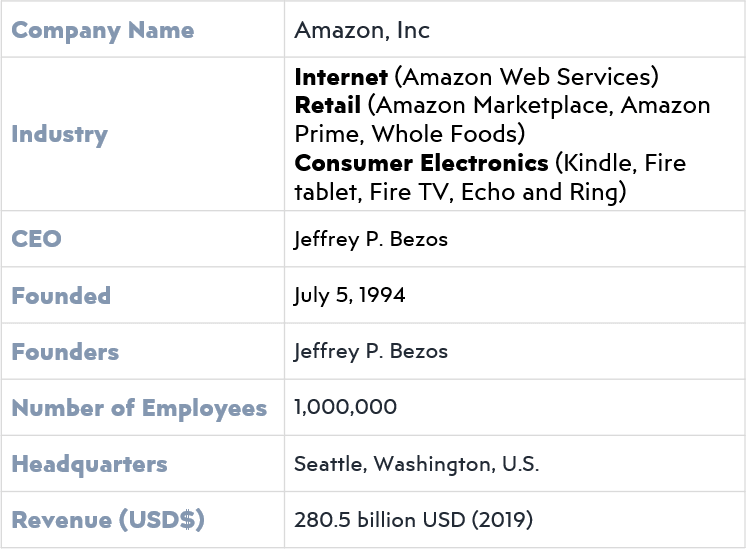This screenshot has width=746, height=550.
Task: Click the Founded row label
Action: pos(61,295)
